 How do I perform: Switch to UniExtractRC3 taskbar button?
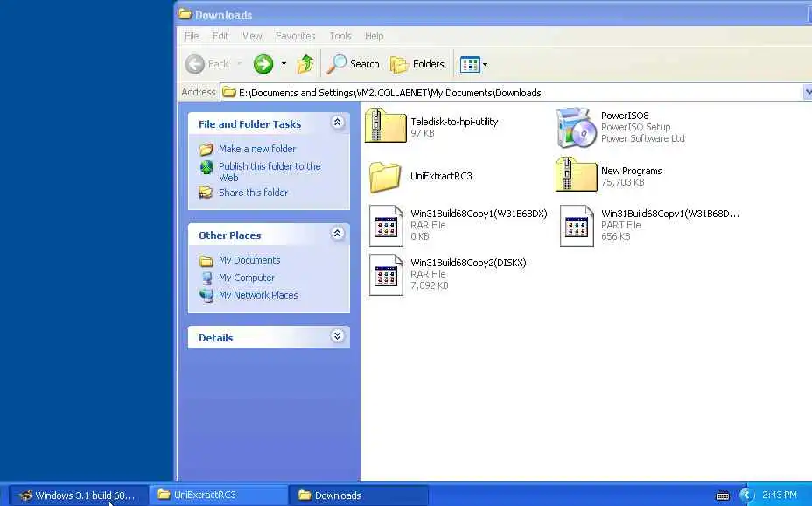coord(219,495)
